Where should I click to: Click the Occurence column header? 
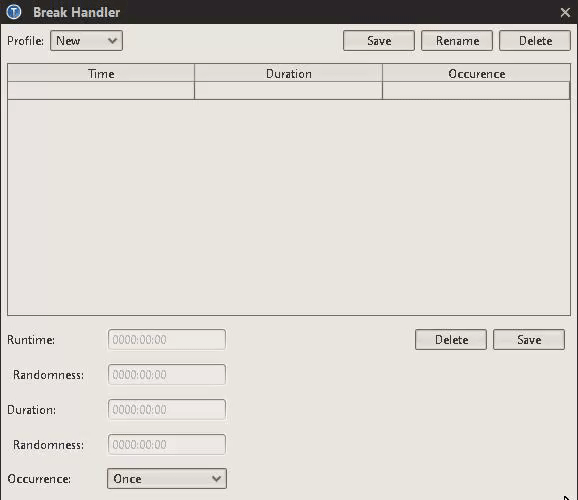tap(476, 73)
